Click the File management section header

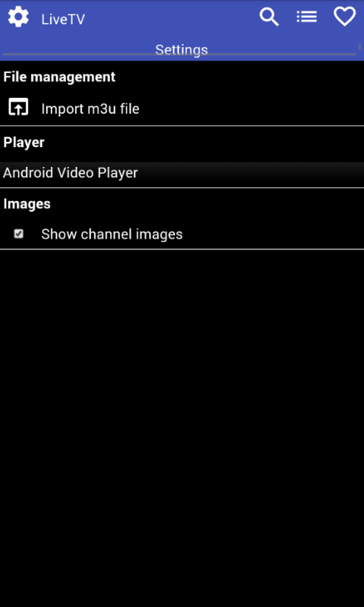pyautogui.click(x=59, y=77)
